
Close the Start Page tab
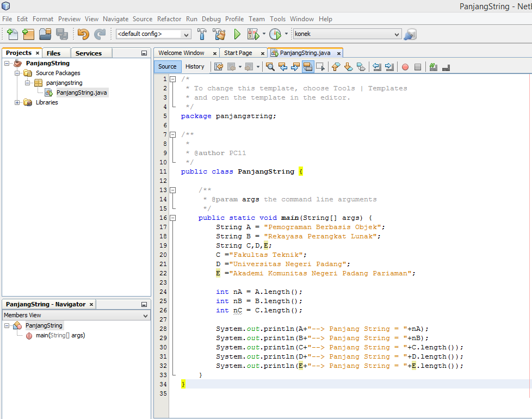tap(262, 53)
